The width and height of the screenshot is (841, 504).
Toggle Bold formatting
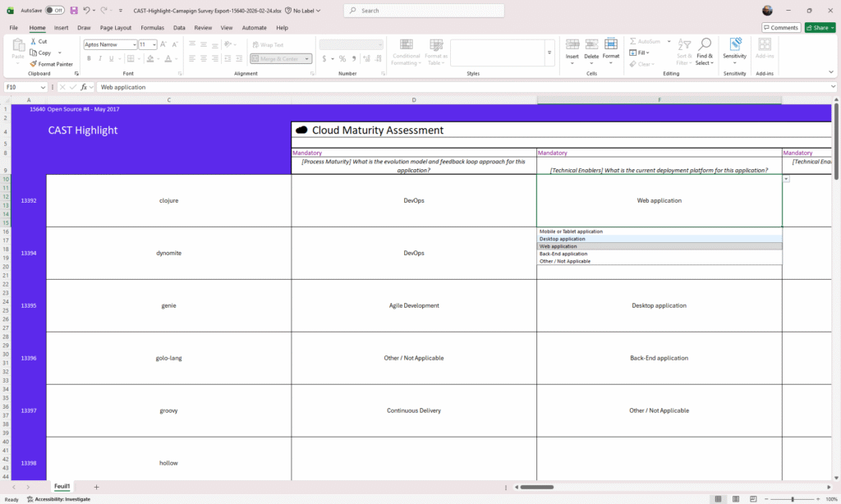(89, 58)
